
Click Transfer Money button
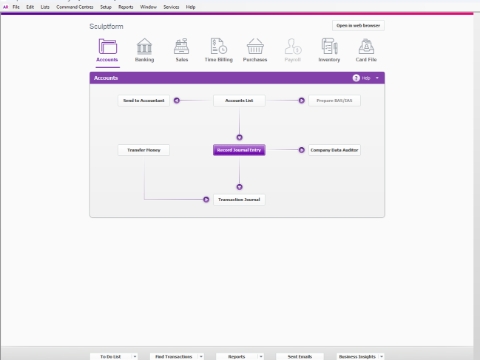[x=144, y=150]
